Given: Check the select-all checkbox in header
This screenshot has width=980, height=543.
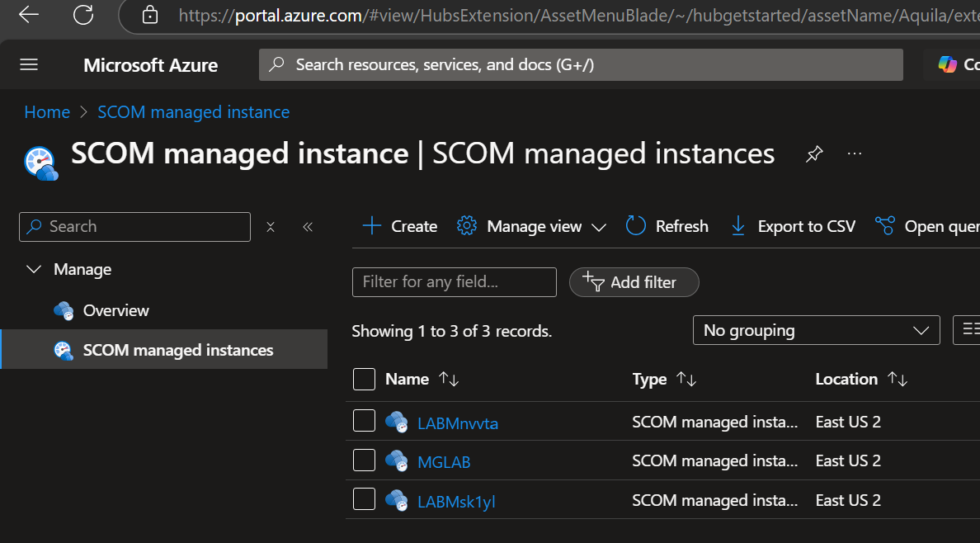Looking at the screenshot, I should point(364,379).
